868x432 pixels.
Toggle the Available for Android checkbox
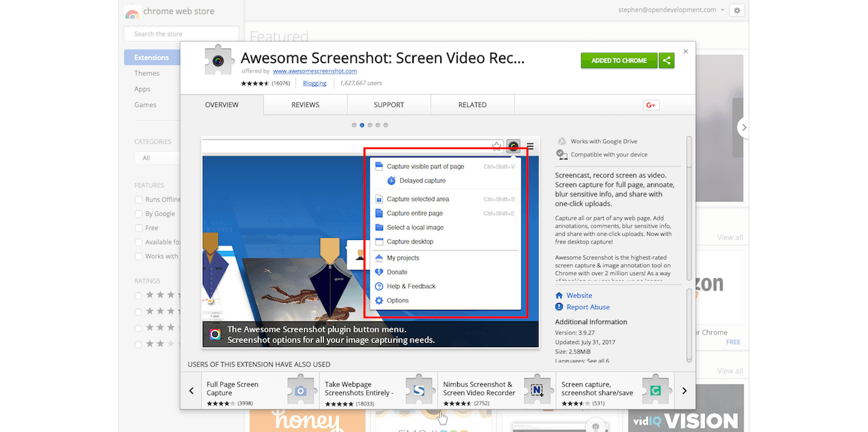139,242
